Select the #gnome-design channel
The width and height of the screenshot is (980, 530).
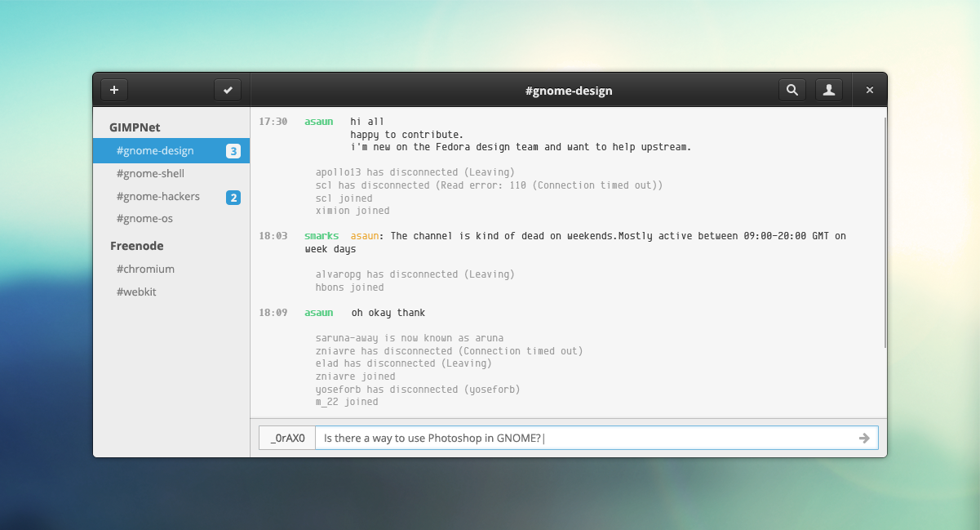pyautogui.click(x=171, y=151)
